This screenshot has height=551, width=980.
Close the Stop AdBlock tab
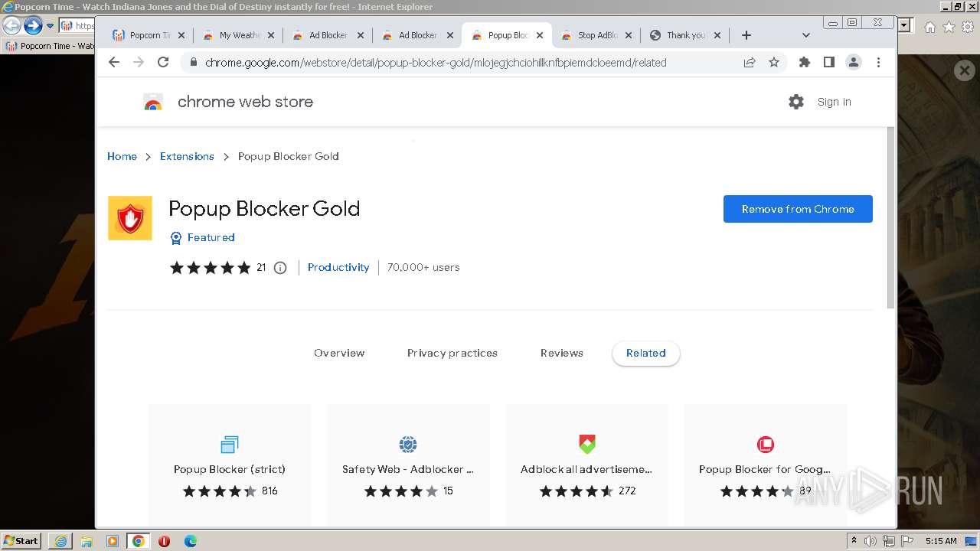click(629, 35)
